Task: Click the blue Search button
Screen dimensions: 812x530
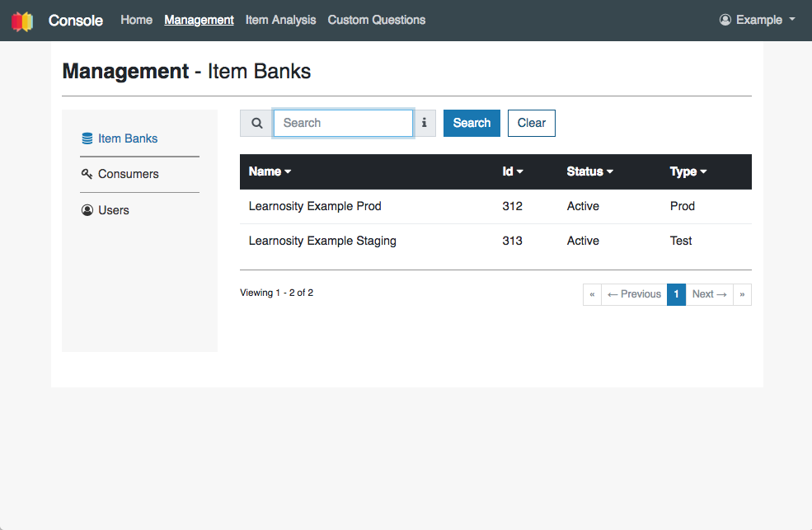Action: (x=472, y=123)
